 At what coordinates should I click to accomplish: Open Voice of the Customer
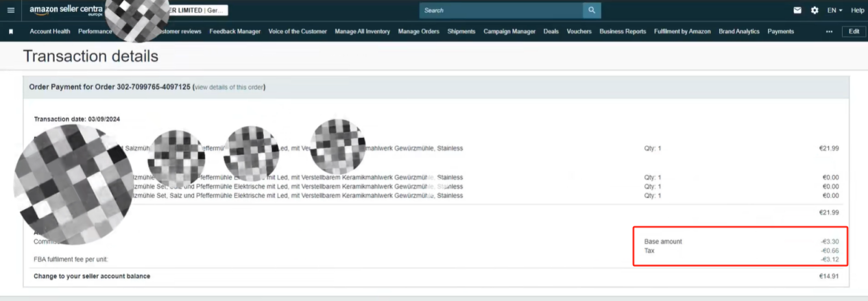[x=298, y=32]
